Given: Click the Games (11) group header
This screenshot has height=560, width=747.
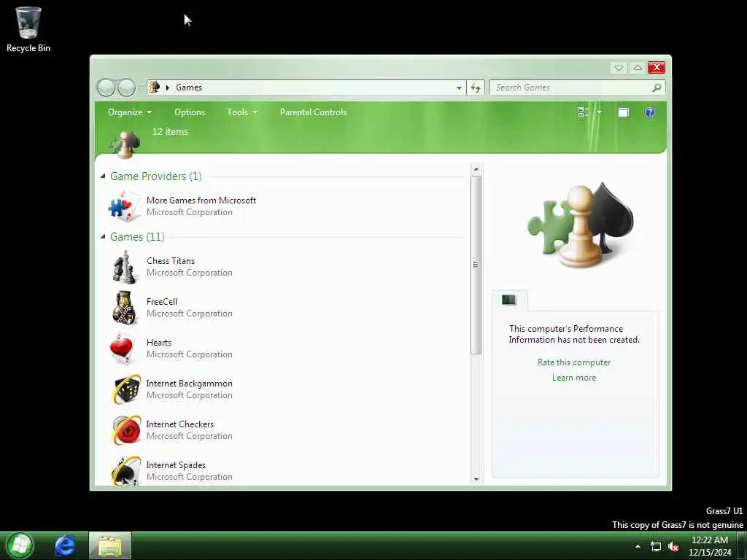Looking at the screenshot, I should click(x=137, y=237).
